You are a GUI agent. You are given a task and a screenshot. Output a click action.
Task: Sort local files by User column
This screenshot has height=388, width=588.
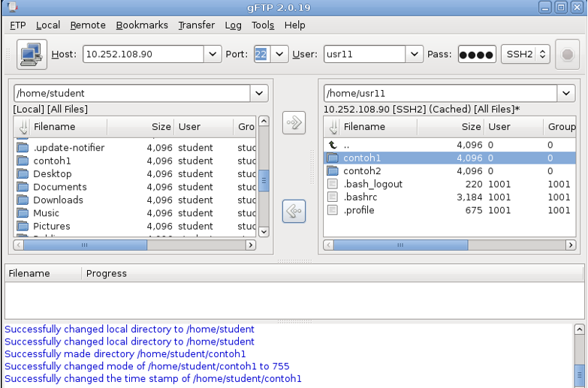tap(204, 127)
